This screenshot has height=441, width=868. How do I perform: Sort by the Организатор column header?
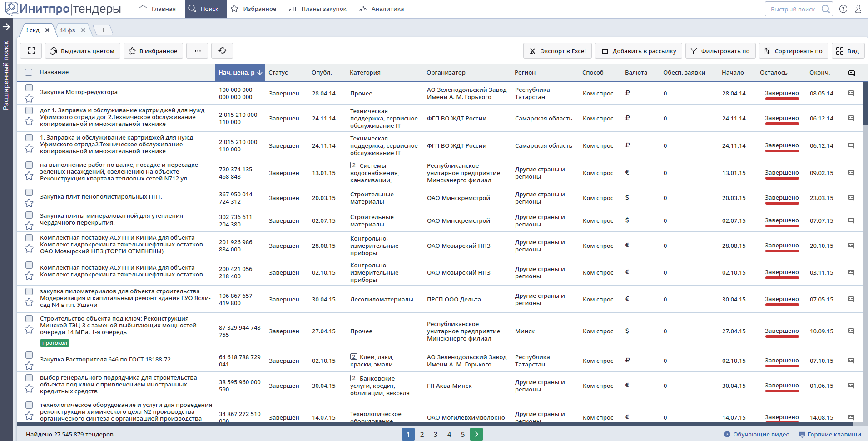point(446,73)
